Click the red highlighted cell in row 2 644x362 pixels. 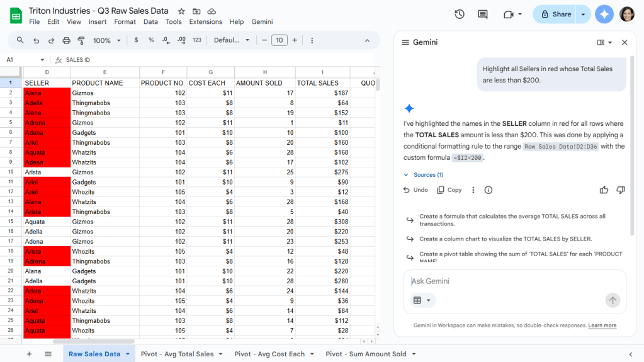coord(47,93)
